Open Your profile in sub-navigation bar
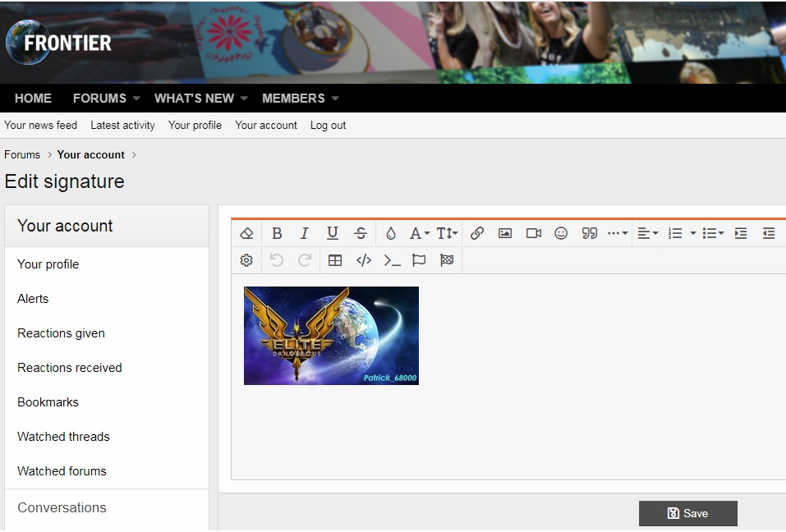The height and width of the screenshot is (532, 786). (x=195, y=126)
